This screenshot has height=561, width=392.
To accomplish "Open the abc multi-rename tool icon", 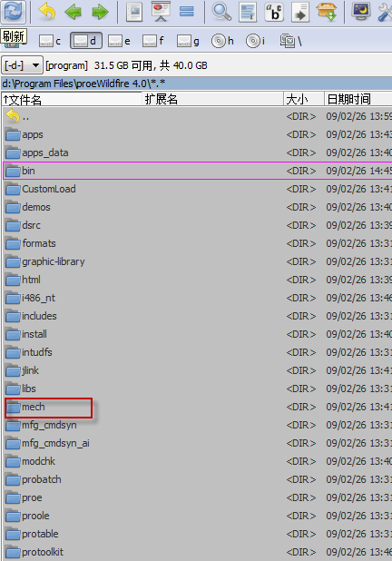I will (x=274, y=12).
